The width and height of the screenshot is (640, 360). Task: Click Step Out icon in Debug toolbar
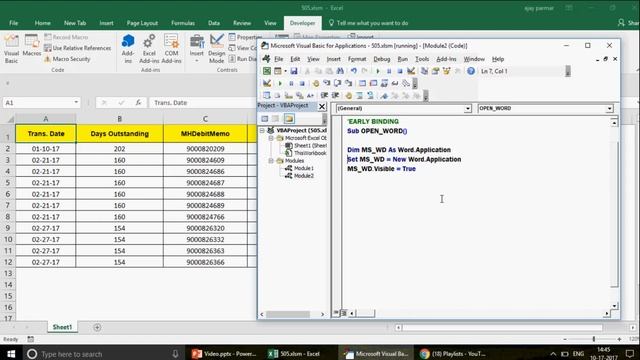[x=348, y=84]
